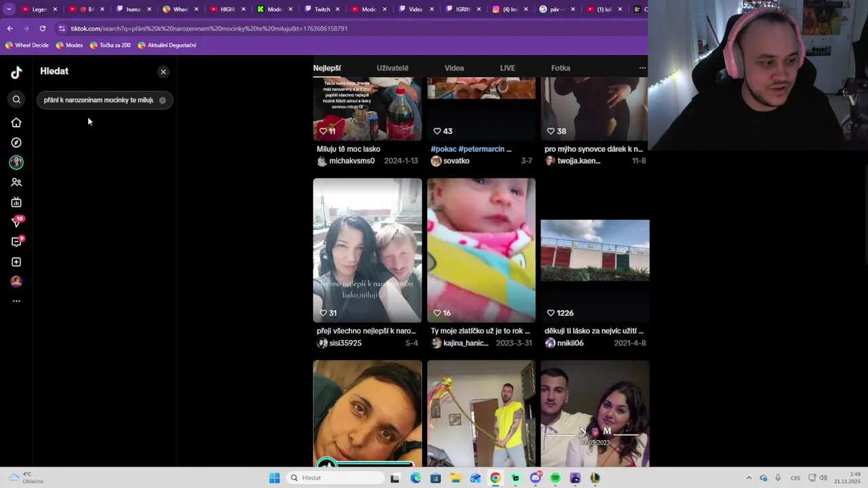
Task: Open the sisi35925 username link
Action: click(x=345, y=343)
